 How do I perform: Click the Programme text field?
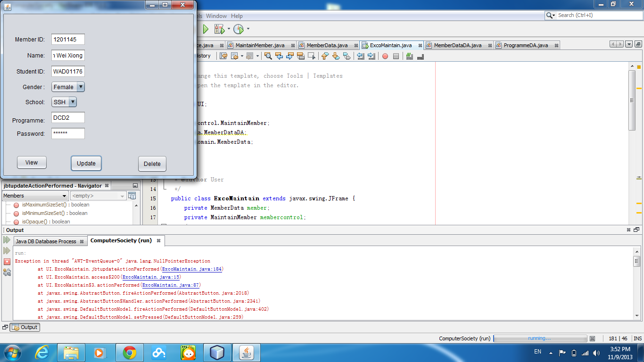pyautogui.click(x=68, y=118)
